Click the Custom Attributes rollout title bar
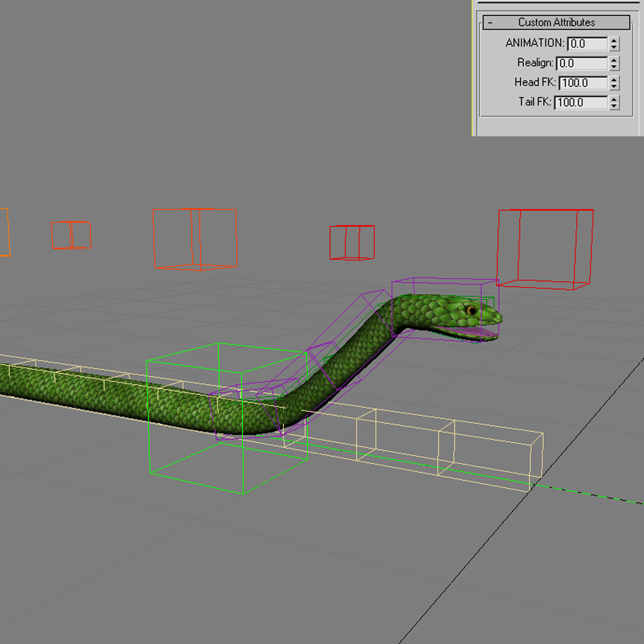 click(555, 22)
